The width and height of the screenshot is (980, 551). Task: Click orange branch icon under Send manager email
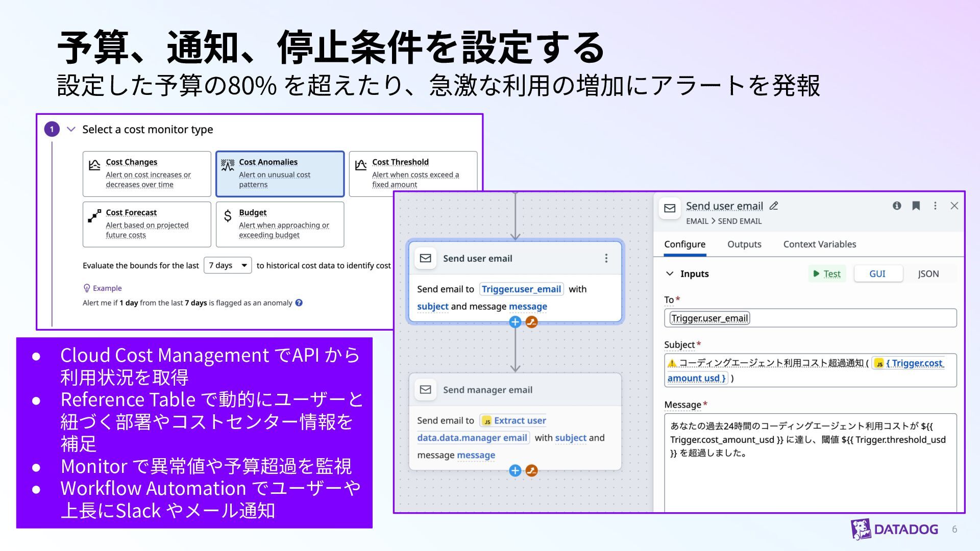point(531,470)
